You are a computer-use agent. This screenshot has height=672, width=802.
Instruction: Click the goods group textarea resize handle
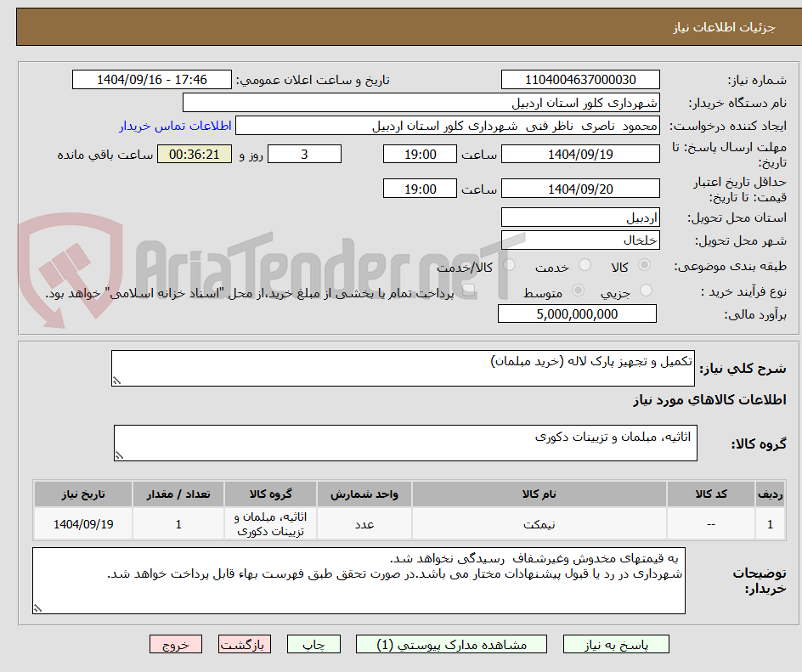pos(119,455)
